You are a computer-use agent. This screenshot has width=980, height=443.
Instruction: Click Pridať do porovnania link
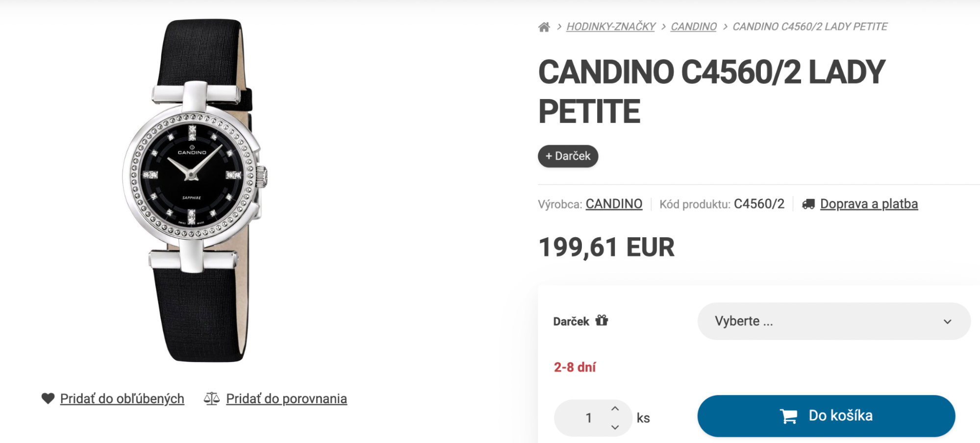coord(286,398)
